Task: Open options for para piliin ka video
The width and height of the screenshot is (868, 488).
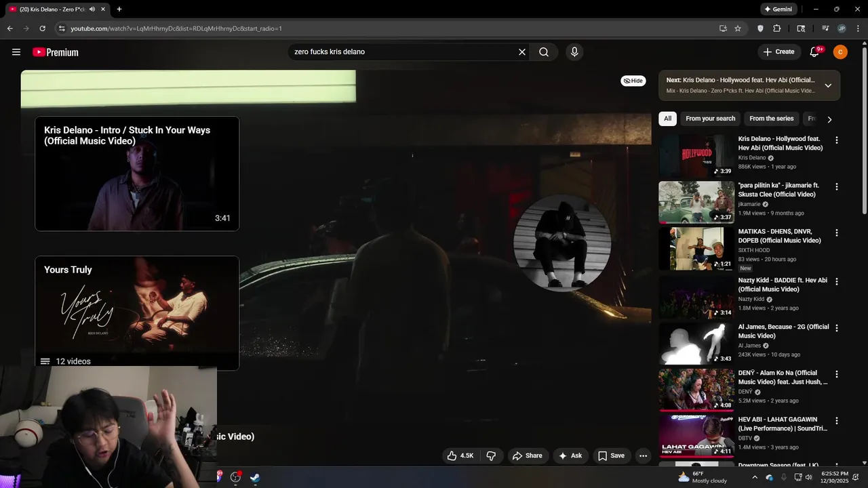Action: pyautogui.click(x=837, y=186)
